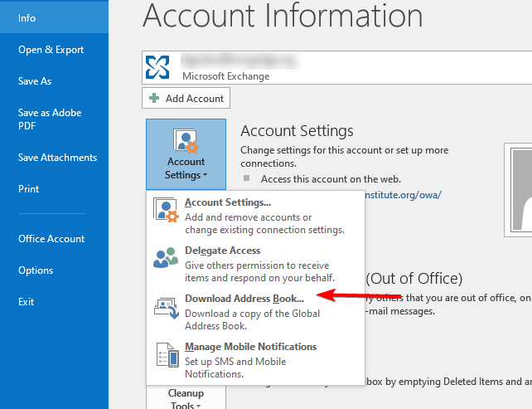Click 'Add and remove accounts or' description
This screenshot has width=532, height=409.
[248, 217]
